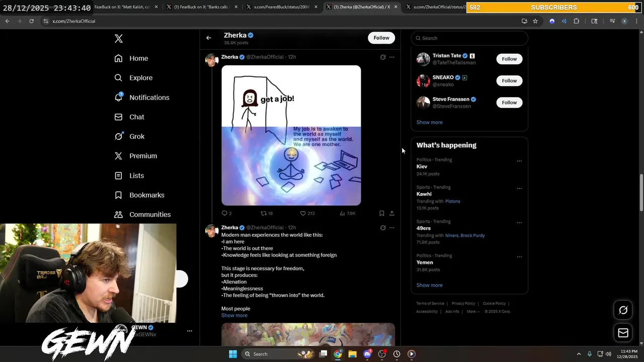Open Notifications in sidebar
The height and width of the screenshot is (362, 644).
point(142,98)
